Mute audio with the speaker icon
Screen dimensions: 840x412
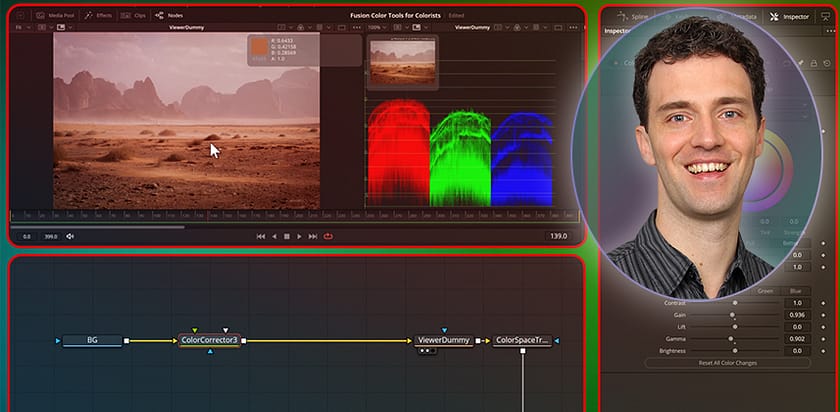click(70, 236)
